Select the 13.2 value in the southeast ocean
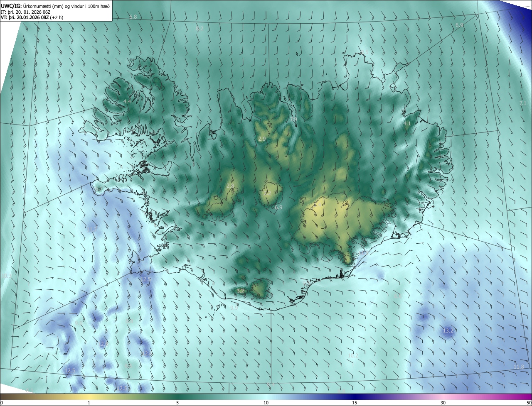The height and width of the screenshot is (406, 532). pos(448,331)
